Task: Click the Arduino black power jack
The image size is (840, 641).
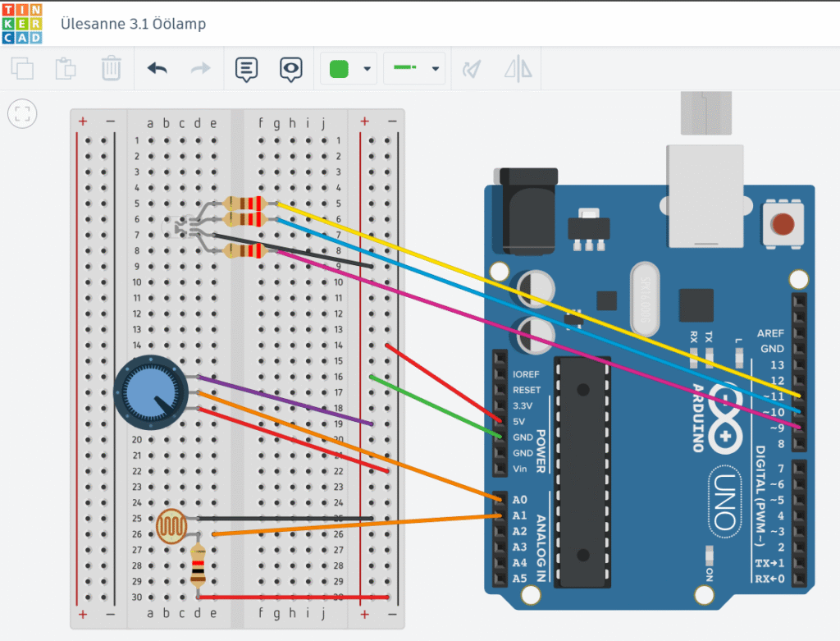Action: (x=527, y=211)
